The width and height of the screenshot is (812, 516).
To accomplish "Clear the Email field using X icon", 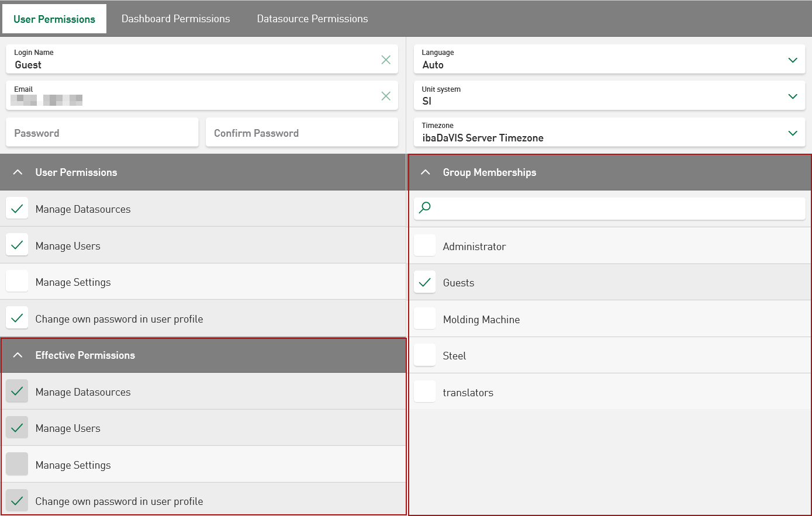I will tap(386, 96).
